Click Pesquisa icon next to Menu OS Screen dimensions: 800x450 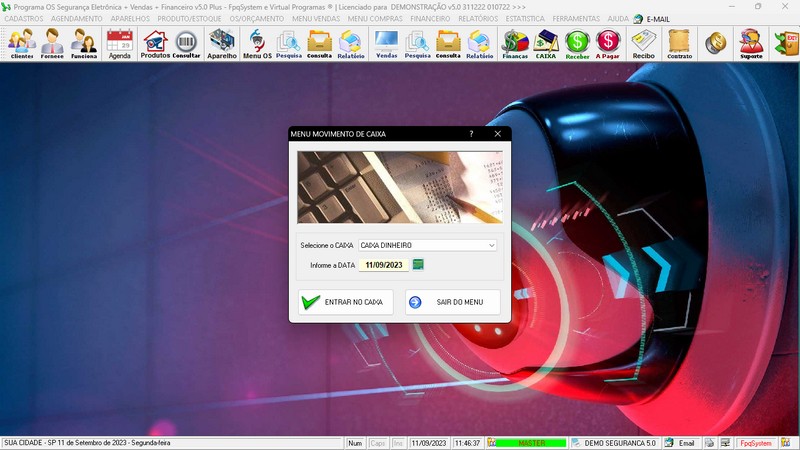click(x=289, y=44)
